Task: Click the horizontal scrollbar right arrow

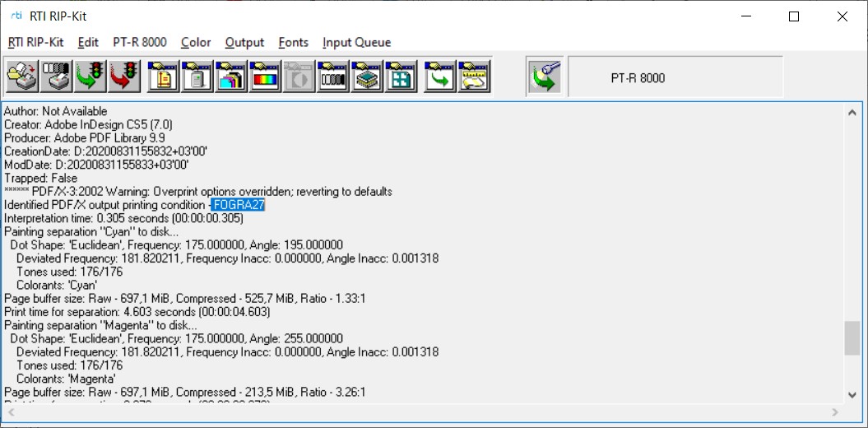Action: (836, 412)
